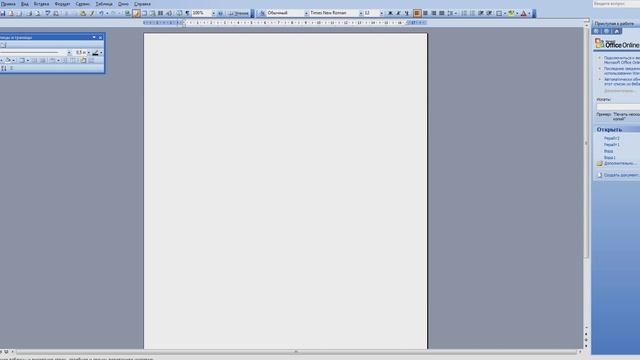Open the Таблица menu
The height and width of the screenshot is (360, 640).
104,4
